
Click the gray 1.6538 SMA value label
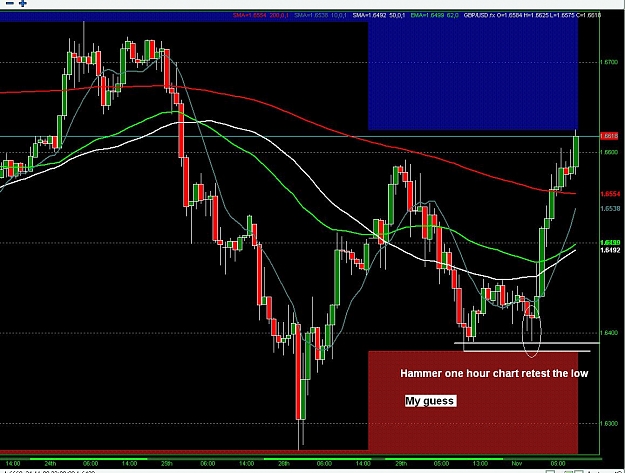[x=610, y=208]
